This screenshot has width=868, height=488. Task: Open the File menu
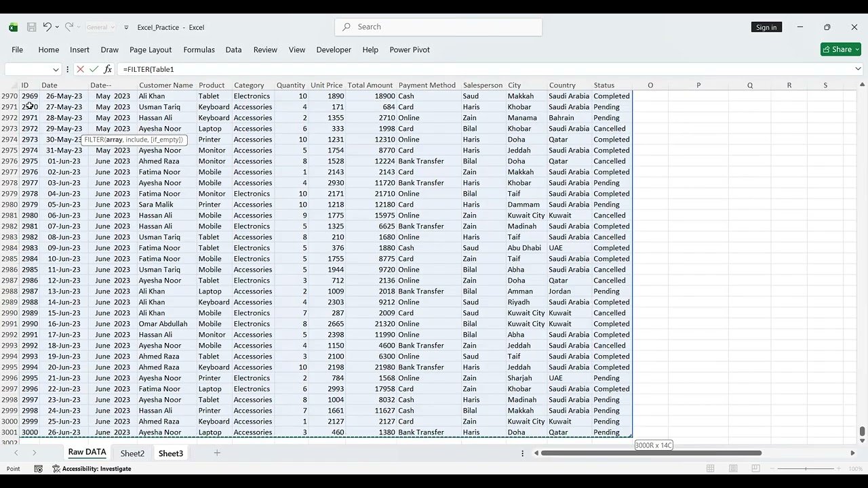[18, 49]
